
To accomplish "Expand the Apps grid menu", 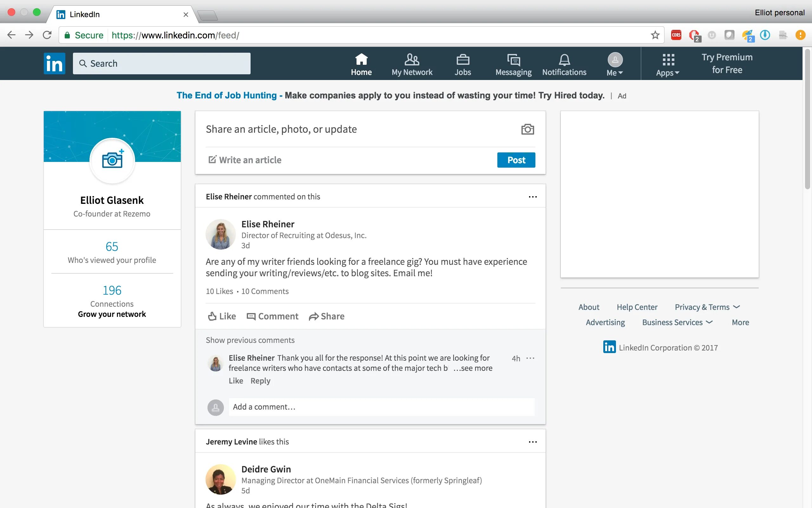I will 668,64.
